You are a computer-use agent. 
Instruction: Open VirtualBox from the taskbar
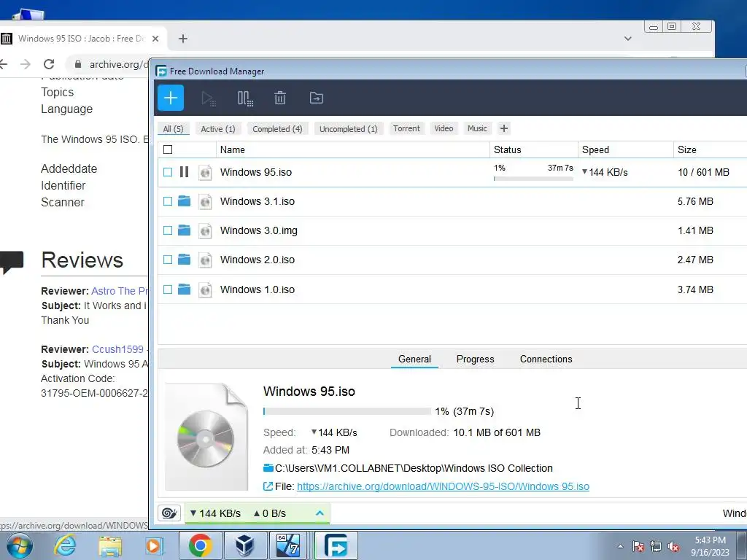[244, 545]
